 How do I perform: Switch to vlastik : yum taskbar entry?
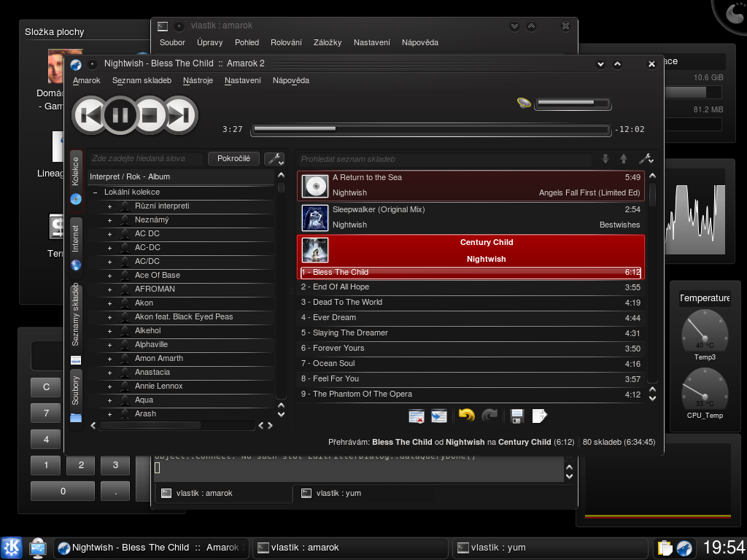click(549, 548)
